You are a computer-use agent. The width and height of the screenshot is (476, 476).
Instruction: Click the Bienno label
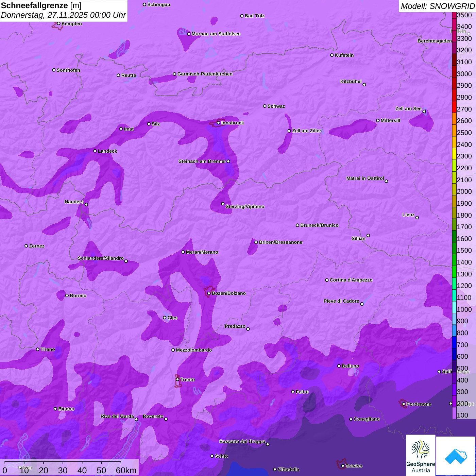66,409
